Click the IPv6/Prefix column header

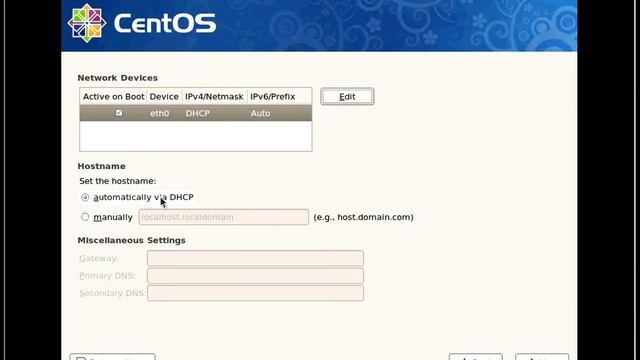(273, 97)
